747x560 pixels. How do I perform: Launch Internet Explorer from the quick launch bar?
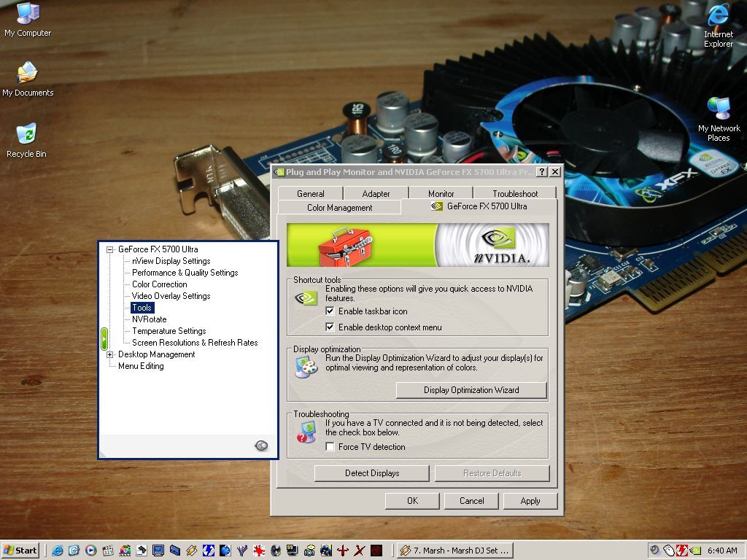click(x=57, y=551)
